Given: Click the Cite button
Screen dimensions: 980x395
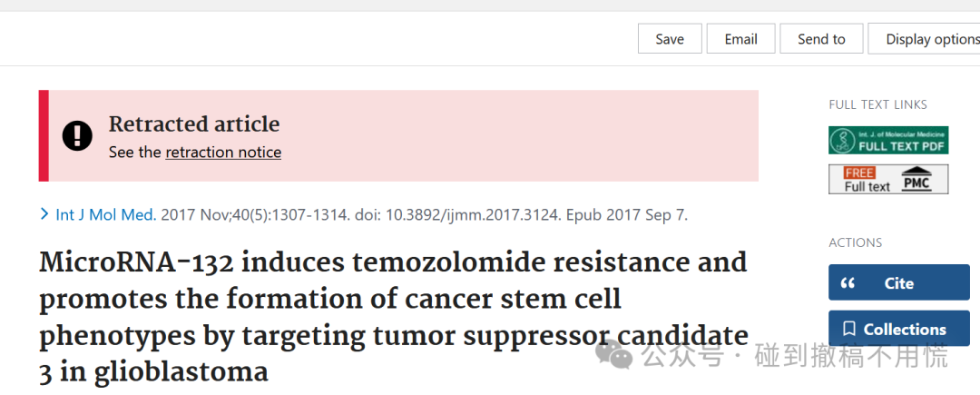Looking at the screenshot, I should (898, 282).
